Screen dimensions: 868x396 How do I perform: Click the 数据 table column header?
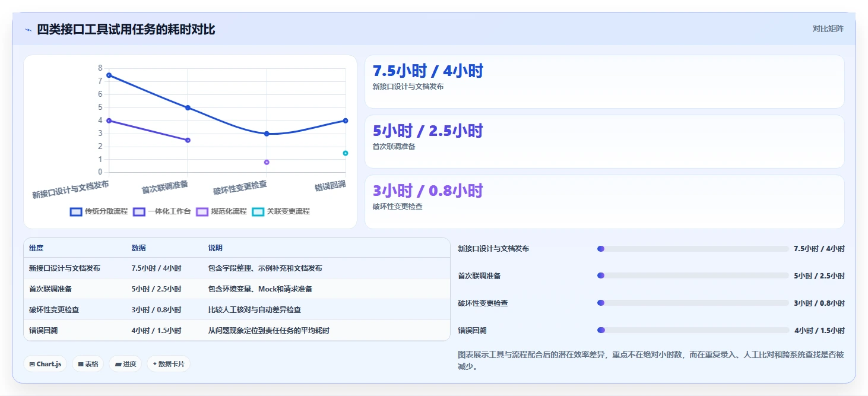coord(139,248)
